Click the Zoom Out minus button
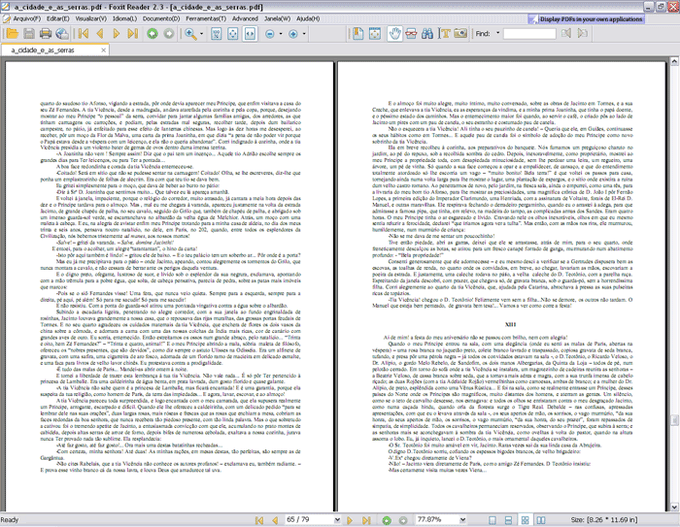 click(x=270, y=34)
